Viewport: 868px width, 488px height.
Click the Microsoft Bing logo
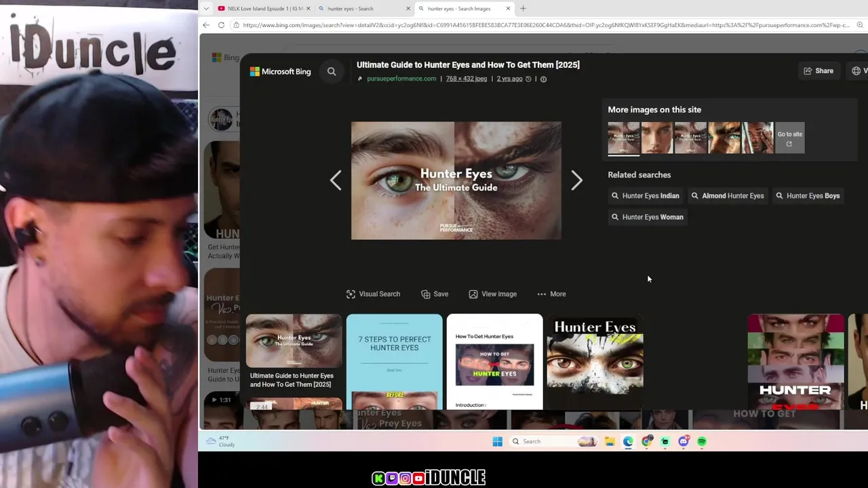tap(280, 71)
